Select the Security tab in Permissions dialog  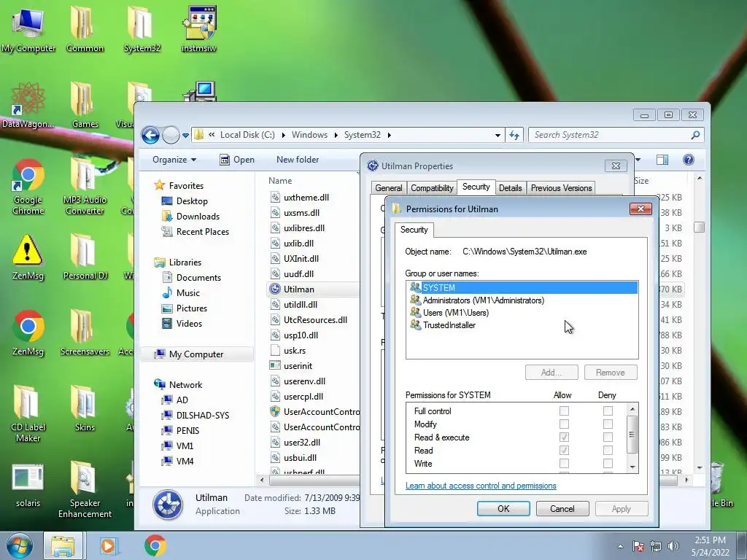414,230
